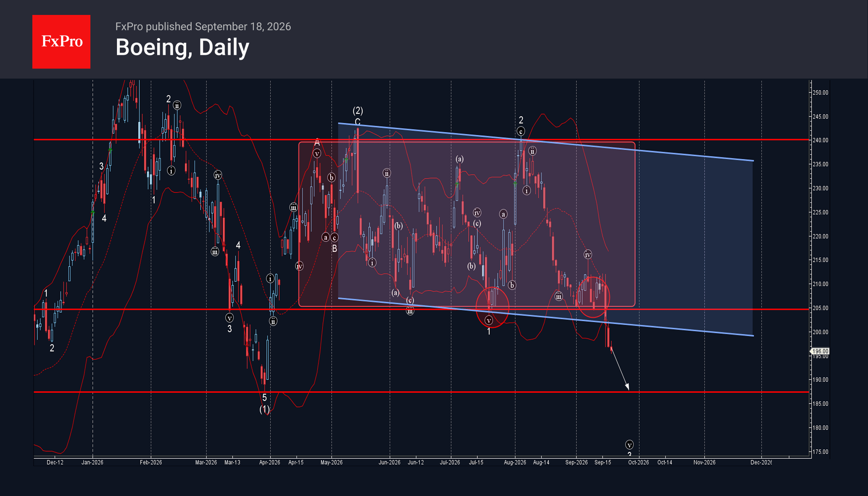This screenshot has width=868, height=496.
Task: Click the May-2026 date label
Action: pos(331,462)
